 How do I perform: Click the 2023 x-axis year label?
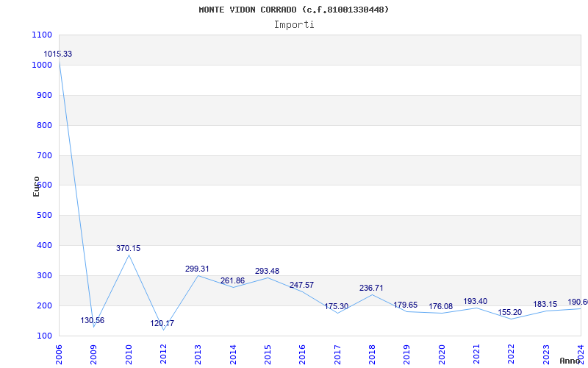click(x=547, y=352)
